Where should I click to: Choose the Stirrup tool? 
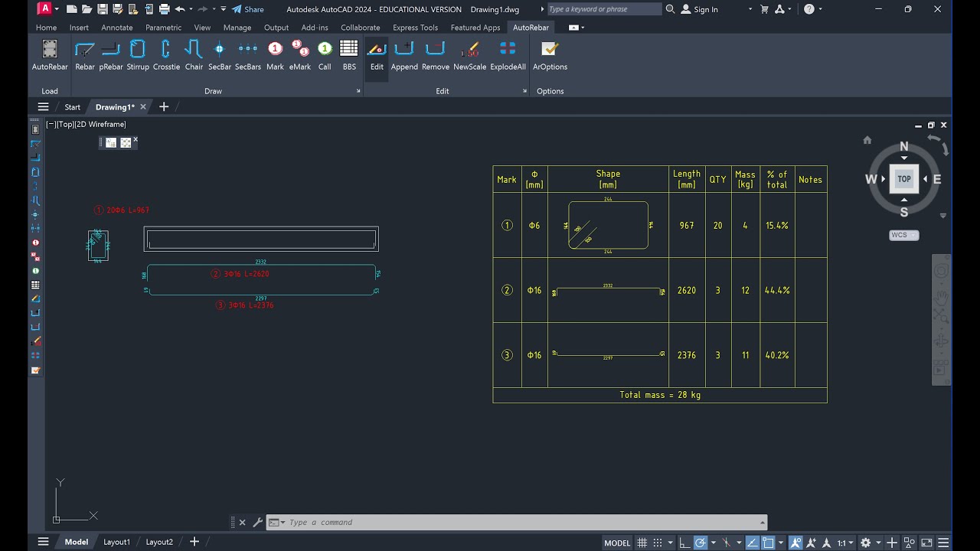[x=138, y=56]
